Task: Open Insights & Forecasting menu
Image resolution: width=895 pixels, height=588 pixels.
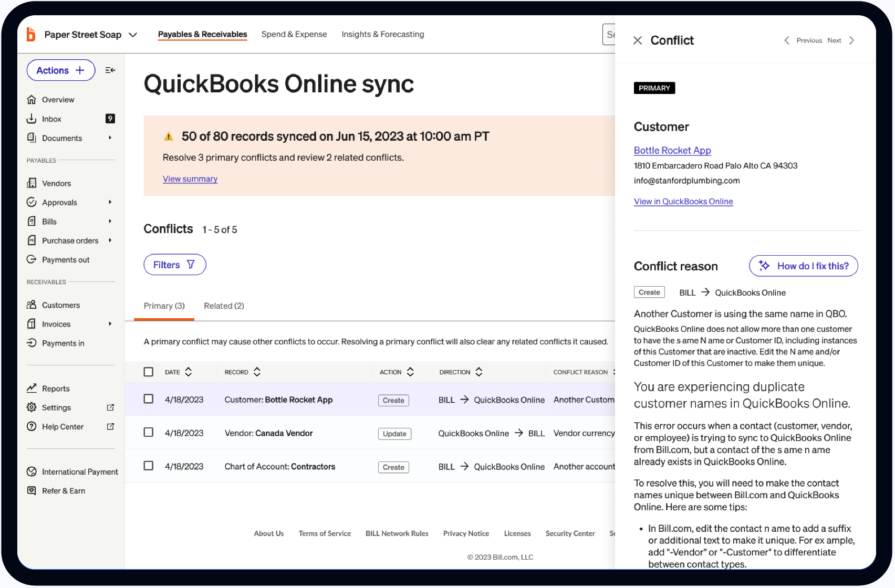Action: pyautogui.click(x=383, y=34)
